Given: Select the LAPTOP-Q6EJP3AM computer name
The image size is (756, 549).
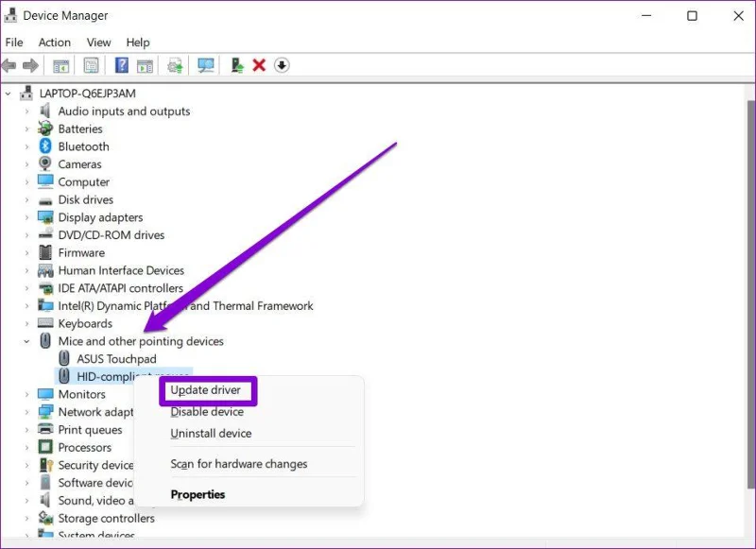Looking at the screenshot, I should coord(87,94).
